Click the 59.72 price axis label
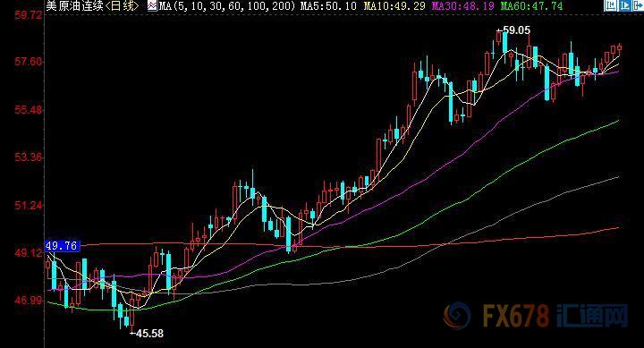The width and height of the screenshot is (644, 348). click(x=29, y=15)
